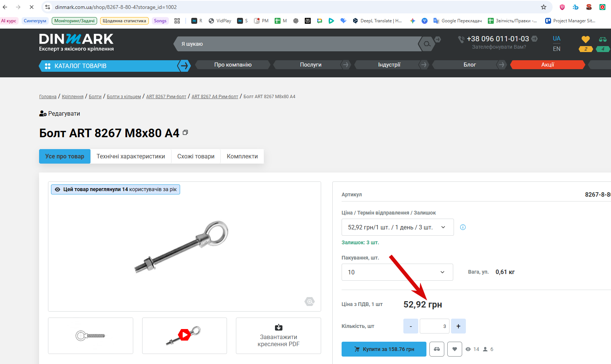
Task: Go back using the browser back arrow
Action: (x=5, y=7)
